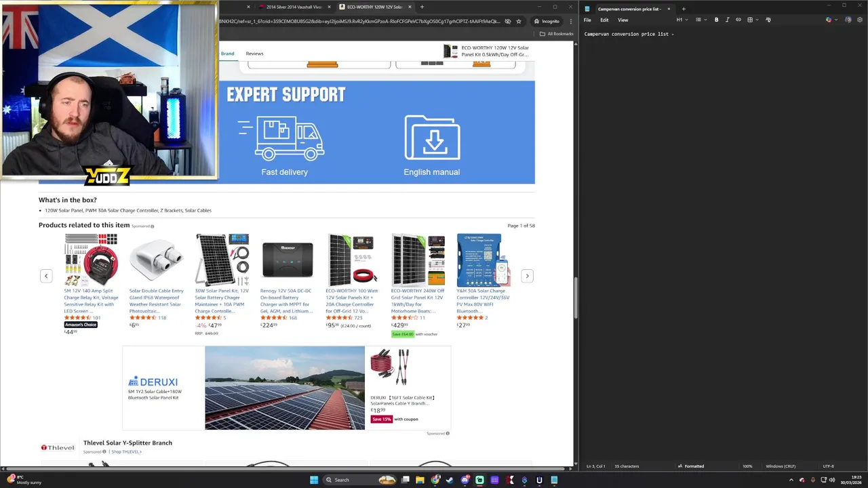Close the ECO-WORTHY 120W browser tab
868x488 pixels.
coord(410,7)
